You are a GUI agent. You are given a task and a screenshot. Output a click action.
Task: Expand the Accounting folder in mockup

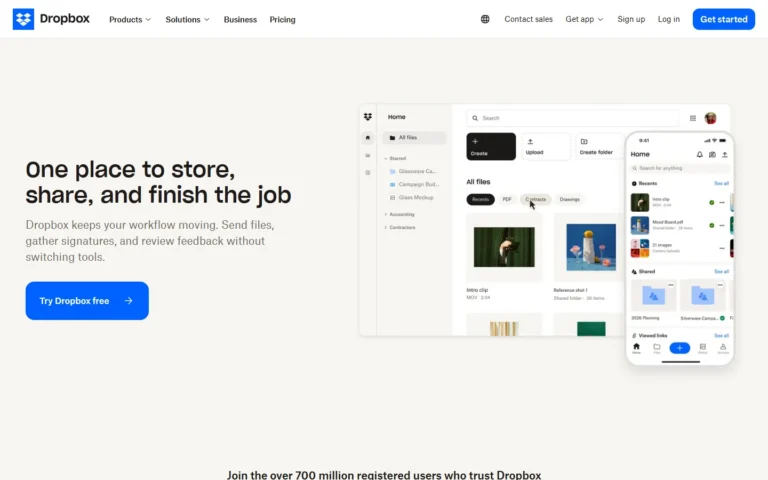coord(386,214)
